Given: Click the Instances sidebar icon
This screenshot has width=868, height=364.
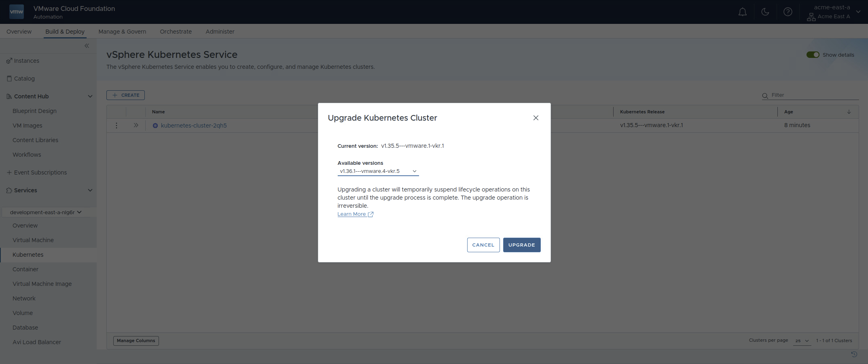Looking at the screenshot, I should click(x=9, y=61).
